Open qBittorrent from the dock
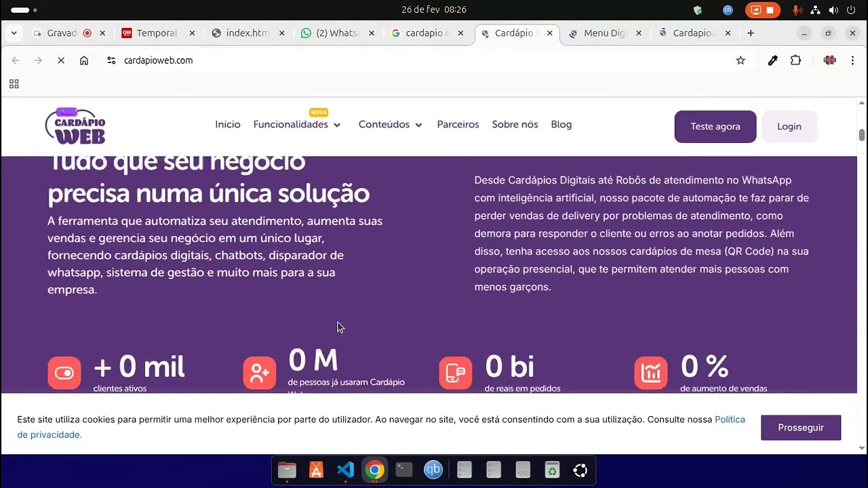Screen dimensions: 868x488 [x=433, y=470]
